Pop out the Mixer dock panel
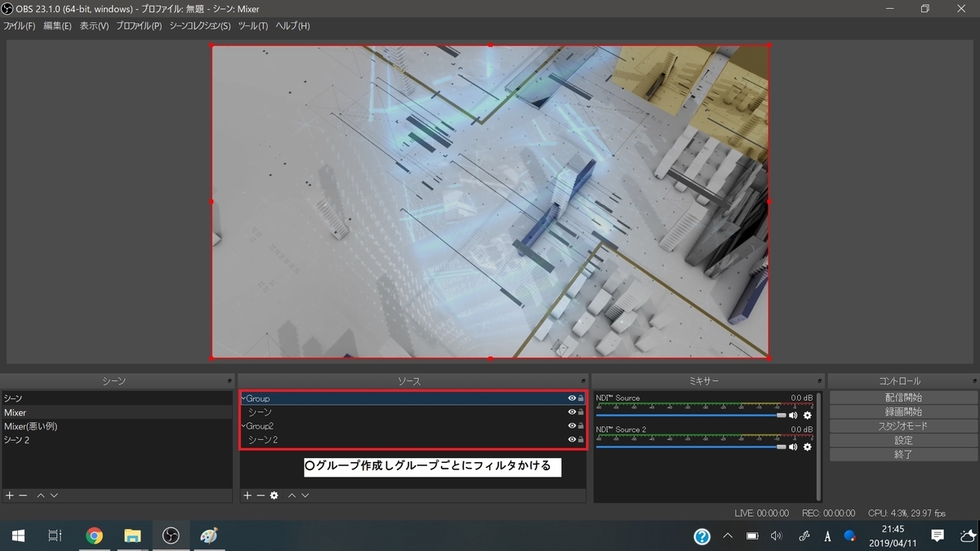Screen dimensions: 980x551 tap(817, 381)
